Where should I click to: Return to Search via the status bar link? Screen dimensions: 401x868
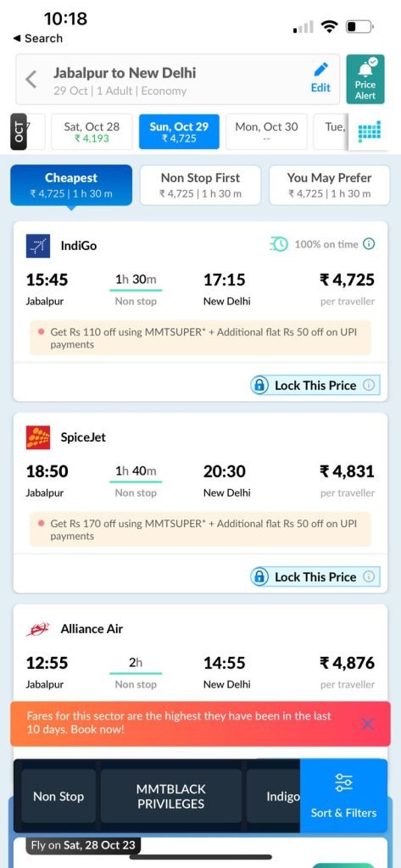37,38
